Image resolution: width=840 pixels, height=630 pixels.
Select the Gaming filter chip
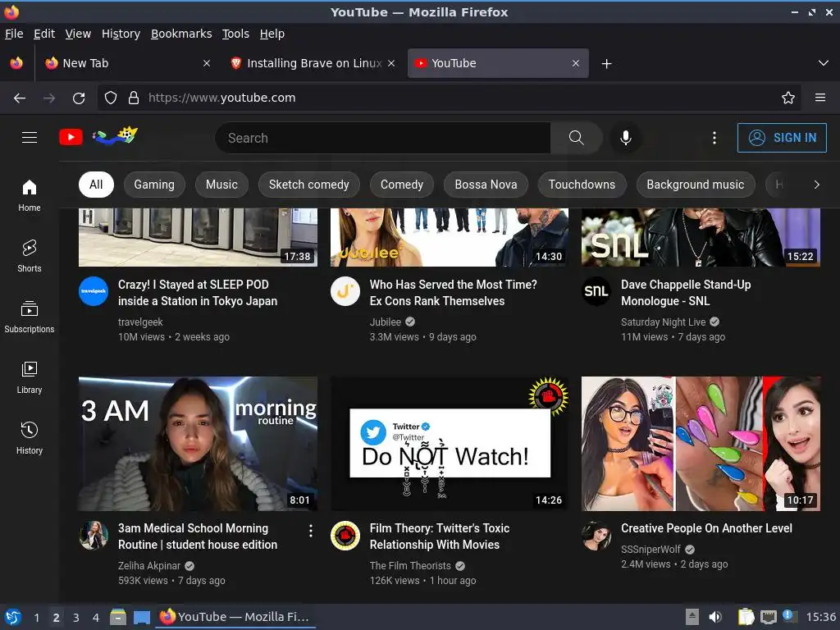click(x=154, y=185)
